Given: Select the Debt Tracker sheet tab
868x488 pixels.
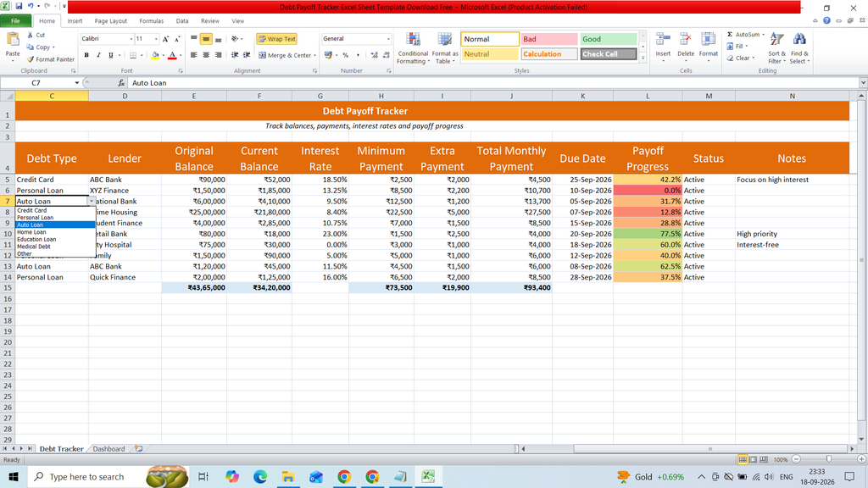Looking at the screenshot, I should pyautogui.click(x=61, y=449).
